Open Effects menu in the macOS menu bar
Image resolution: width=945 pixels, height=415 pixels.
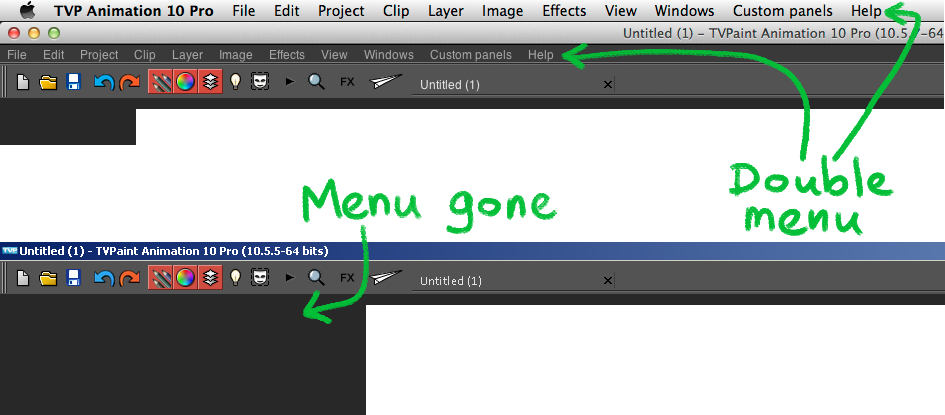point(564,11)
